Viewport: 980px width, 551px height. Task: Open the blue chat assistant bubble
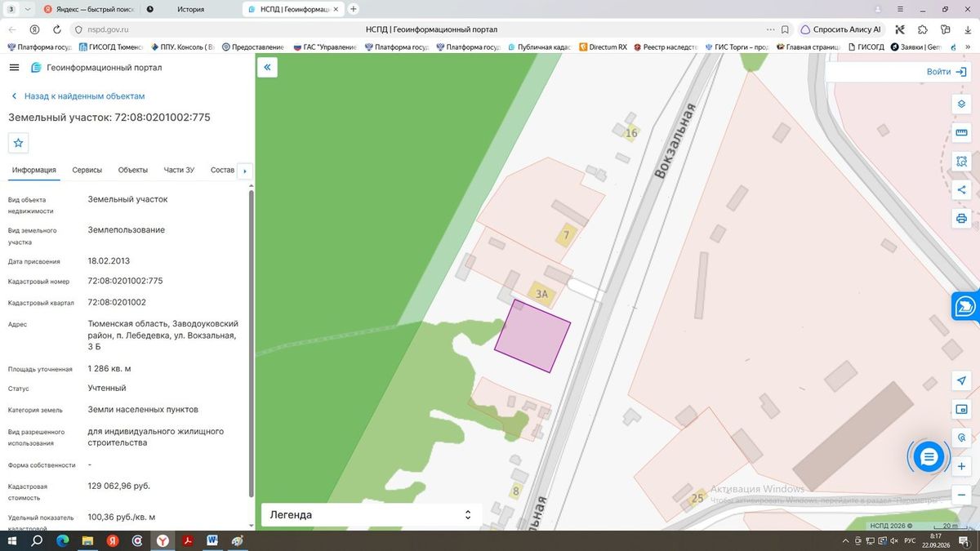(929, 457)
